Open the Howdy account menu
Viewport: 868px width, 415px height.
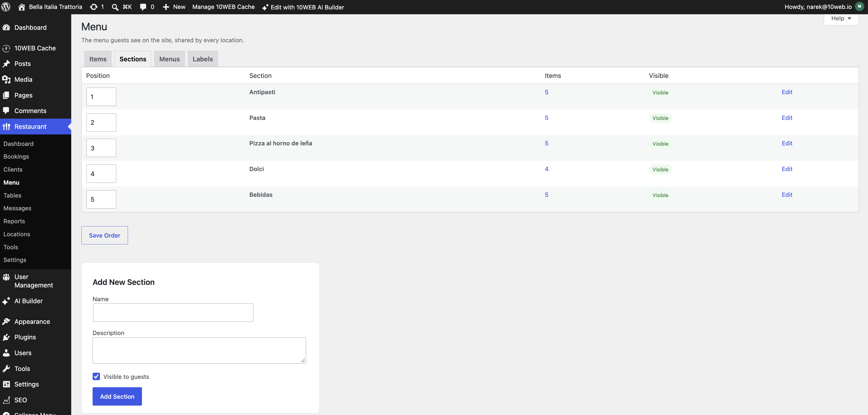(x=818, y=7)
